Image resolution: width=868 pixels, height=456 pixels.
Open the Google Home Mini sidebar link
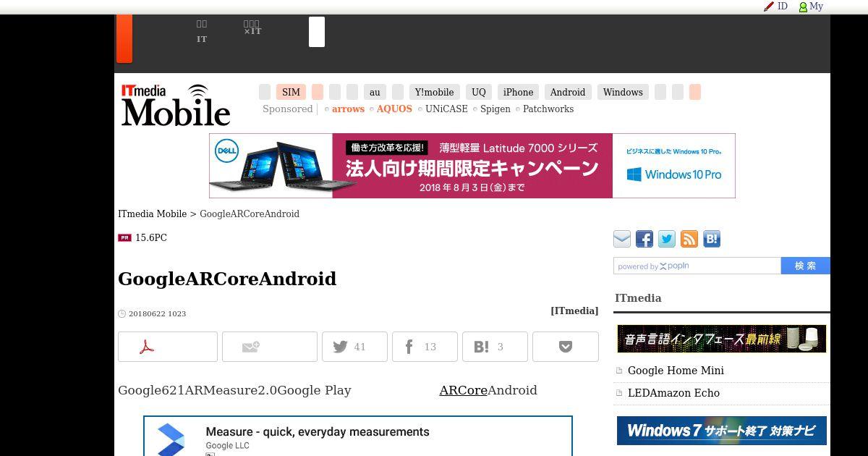[x=676, y=371]
